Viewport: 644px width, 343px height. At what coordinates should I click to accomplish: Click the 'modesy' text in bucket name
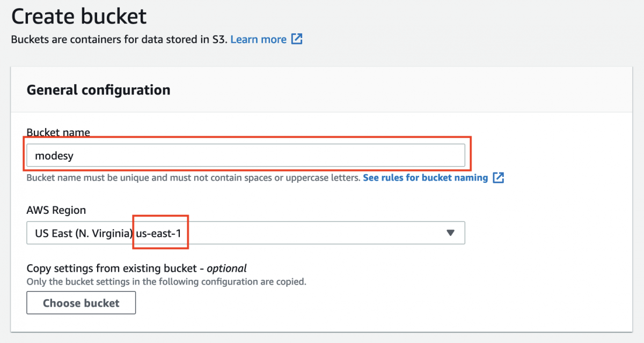tap(54, 155)
